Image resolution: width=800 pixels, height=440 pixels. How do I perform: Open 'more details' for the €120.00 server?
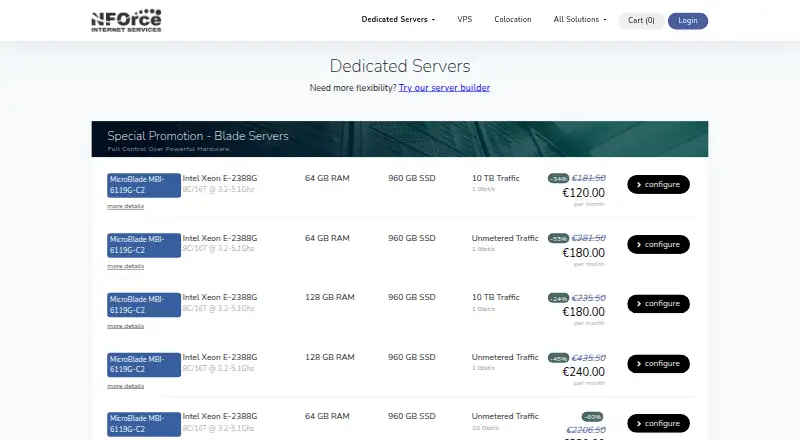click(126, 206)
